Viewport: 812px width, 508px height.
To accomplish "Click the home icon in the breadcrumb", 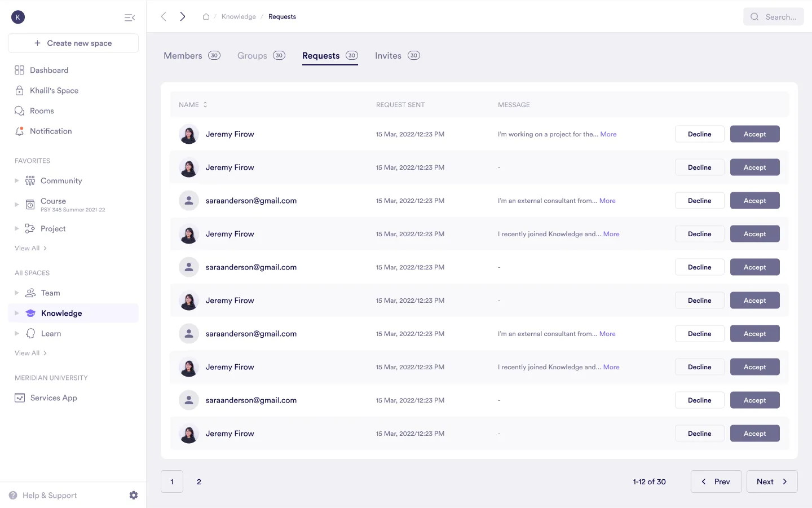I will [x=206, y=16].
